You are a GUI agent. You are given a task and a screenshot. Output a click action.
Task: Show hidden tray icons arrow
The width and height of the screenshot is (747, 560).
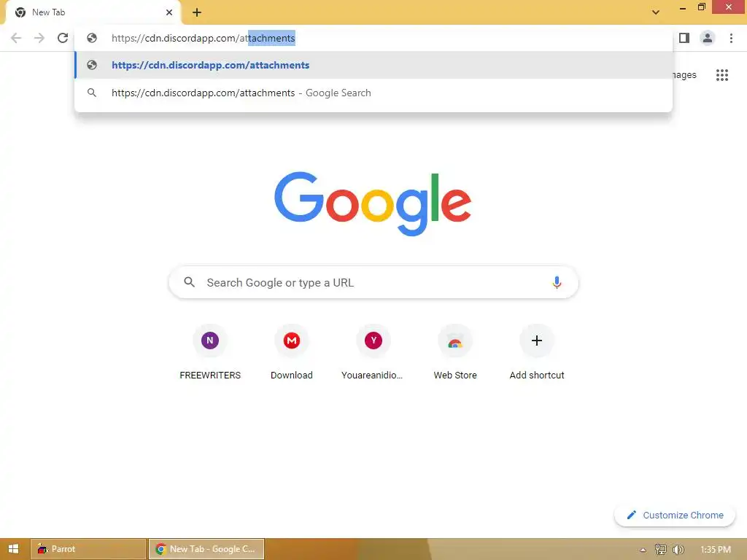coord(643,550)
